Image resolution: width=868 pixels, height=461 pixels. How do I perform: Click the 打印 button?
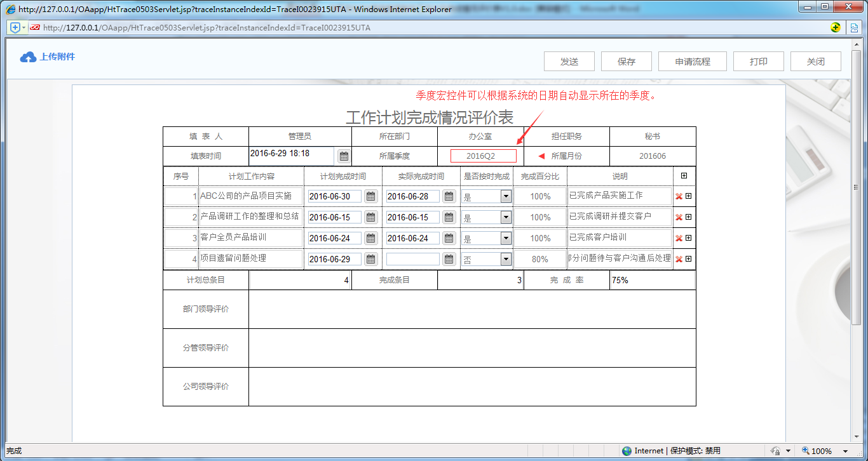point(758,61)
